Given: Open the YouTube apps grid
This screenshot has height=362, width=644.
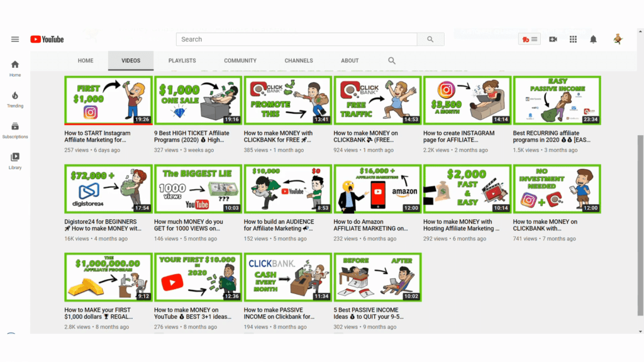Looking at the screenshot, I should point(573,40).
